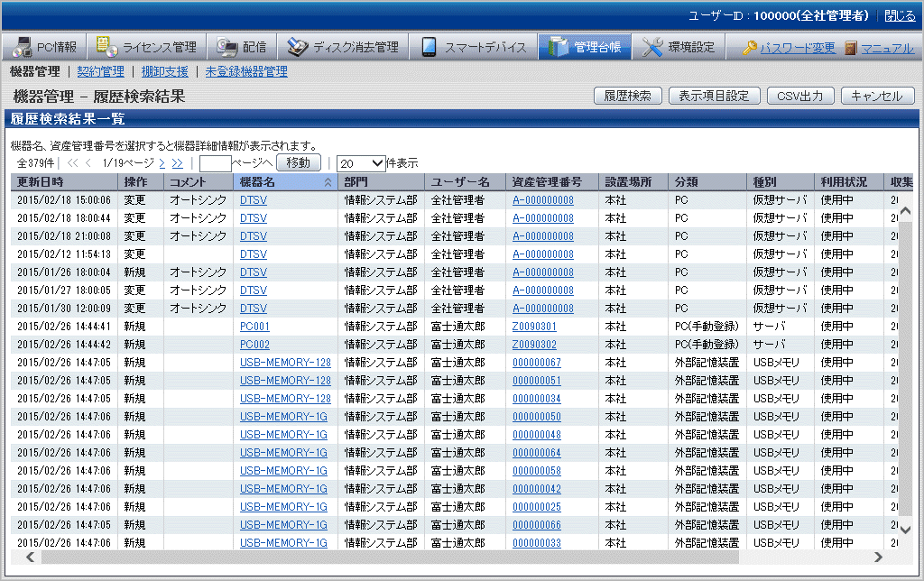Jump to last page with >> link

point(177,163)
